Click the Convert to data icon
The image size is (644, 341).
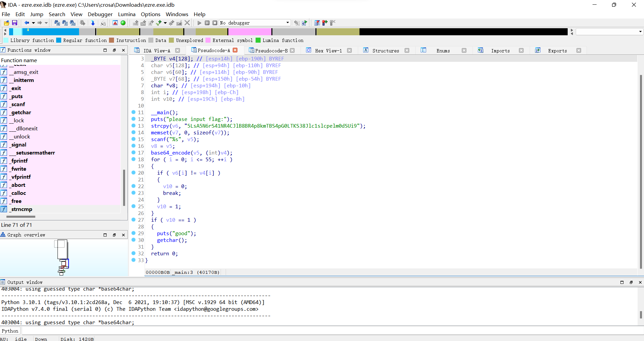click(143, 23)
